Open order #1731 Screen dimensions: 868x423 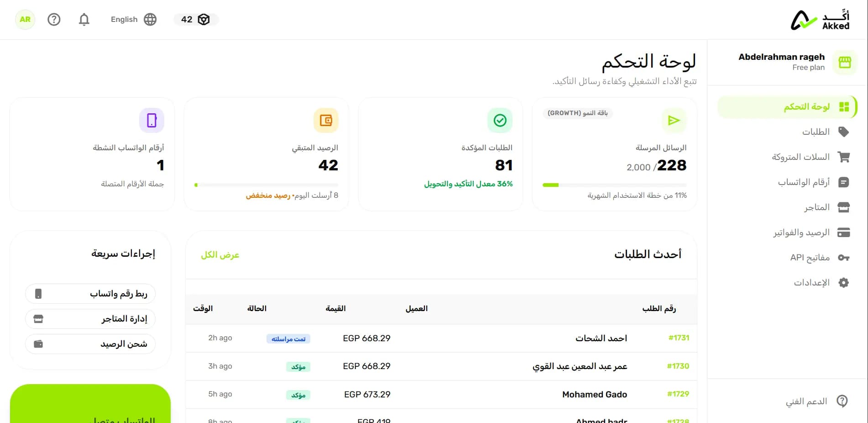679,338
